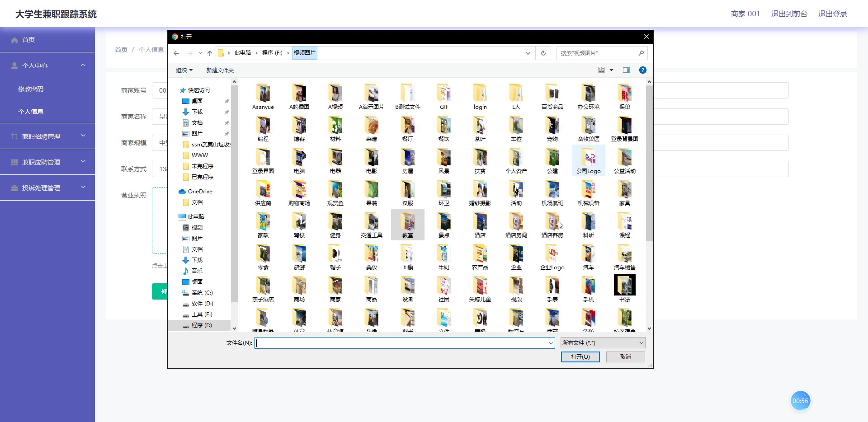The width and height of the screenshot is (868, 422).
Task: Click the search magnifier icon
Action: pyautogui.click(x=641, y=53)
